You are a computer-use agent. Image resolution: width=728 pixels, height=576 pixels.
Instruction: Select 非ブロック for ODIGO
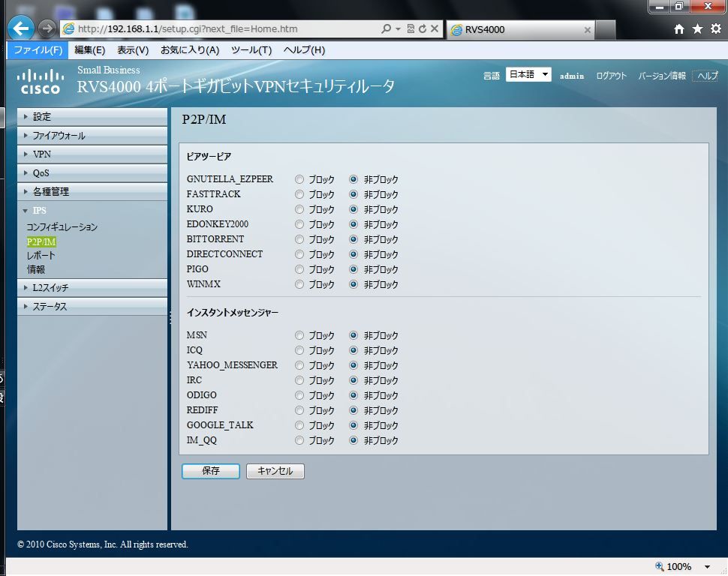coord(353,395)
